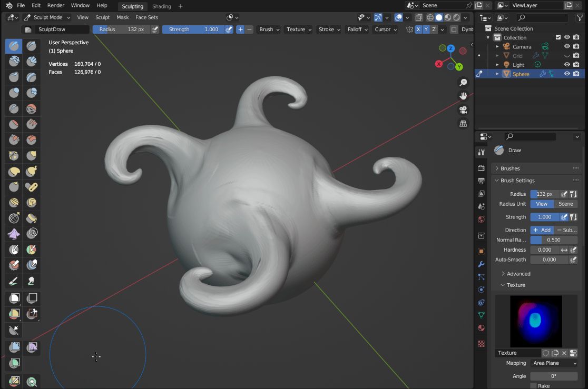The image size is (588, 389).
Task: Enable the Rake checkbox
Action: click(534, 386)
